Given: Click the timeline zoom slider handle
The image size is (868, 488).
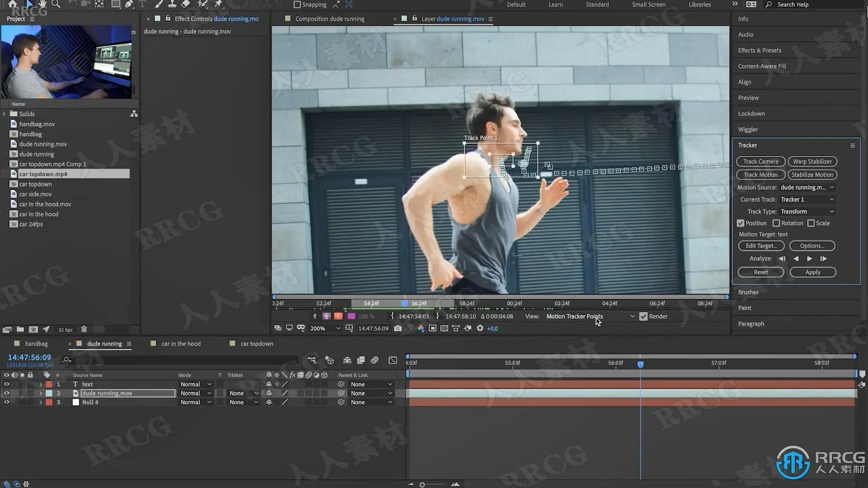Looking at the screenshot, I should coord(422,484).
